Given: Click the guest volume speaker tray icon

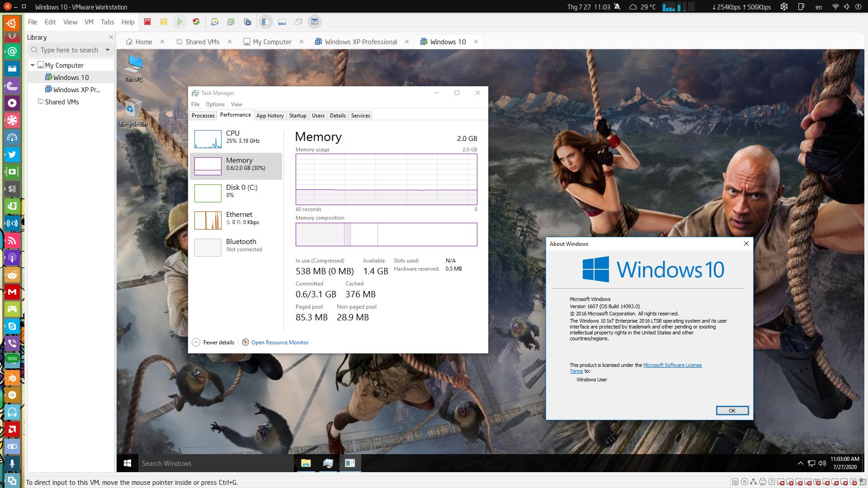Looking at the screenshot, I should pyautogui.click(x=822, y=463).
